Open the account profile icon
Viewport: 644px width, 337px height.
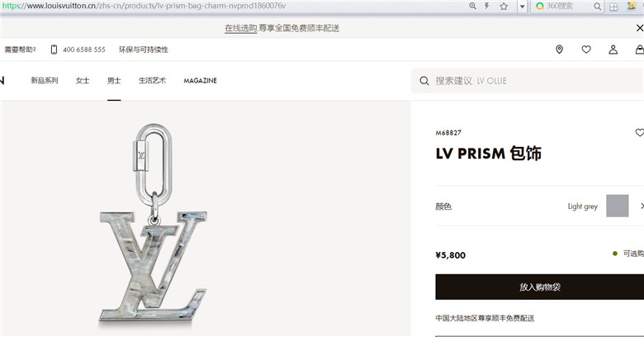(x=613, y=50)
